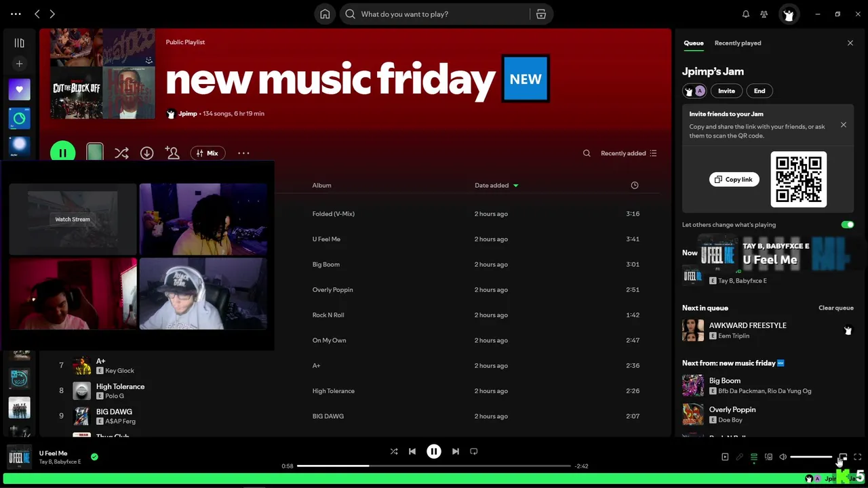Go to Home

325,14
